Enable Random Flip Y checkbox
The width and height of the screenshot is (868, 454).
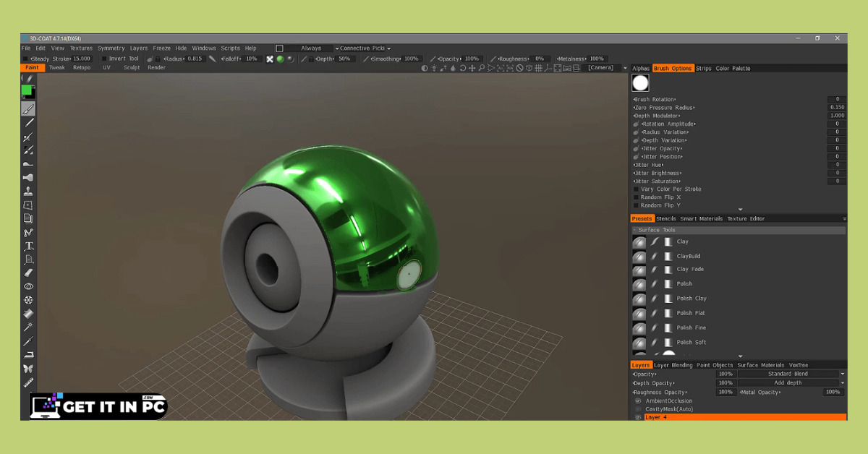tap(636, 205)
